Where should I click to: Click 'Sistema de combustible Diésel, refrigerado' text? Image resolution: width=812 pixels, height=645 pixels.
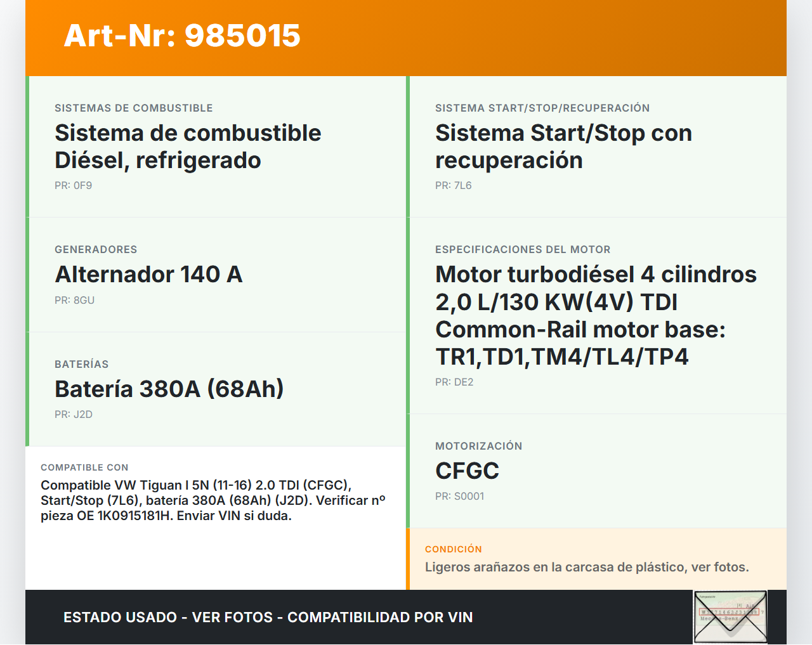[188, 147]
